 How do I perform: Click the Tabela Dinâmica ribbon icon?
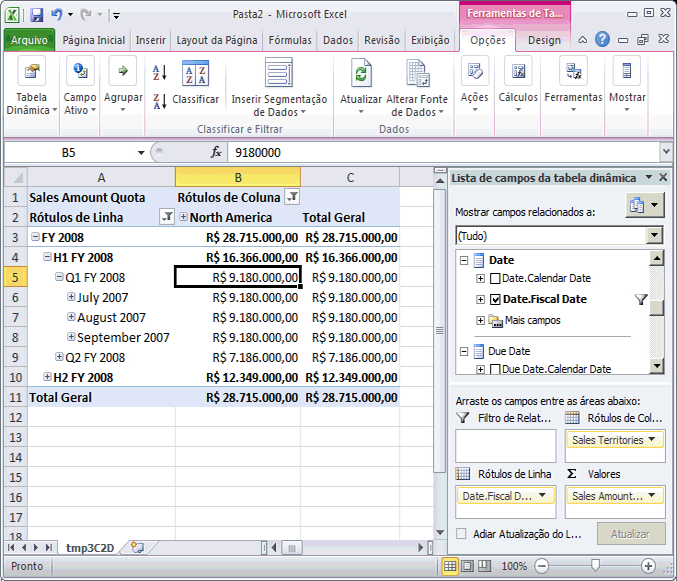[x=33, y=73]
